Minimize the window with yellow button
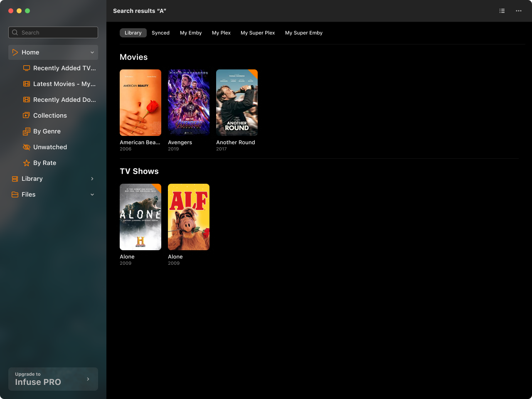 [x=19, y=11]
